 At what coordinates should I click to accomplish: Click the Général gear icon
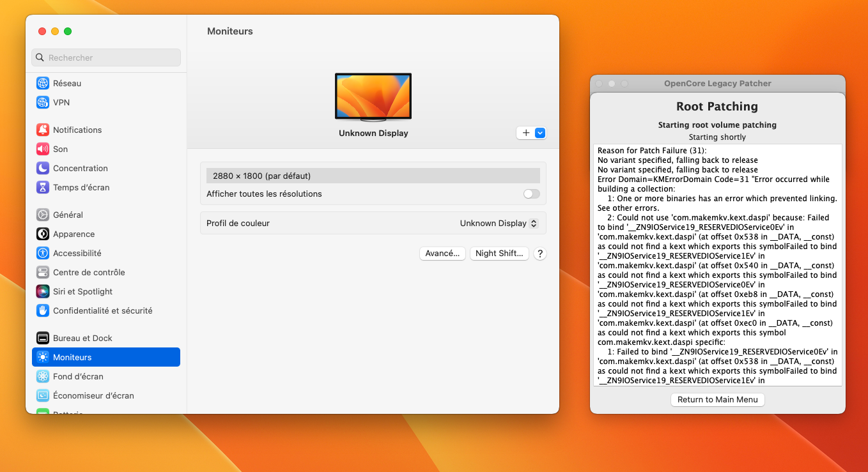(43, 215)
